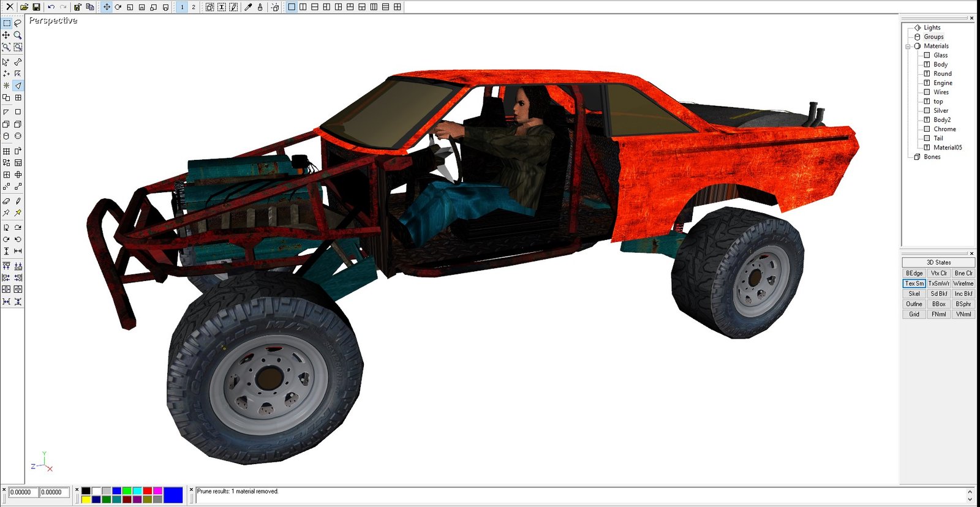
Task: Select Groups node in the tree
Action: pos(933,37)
